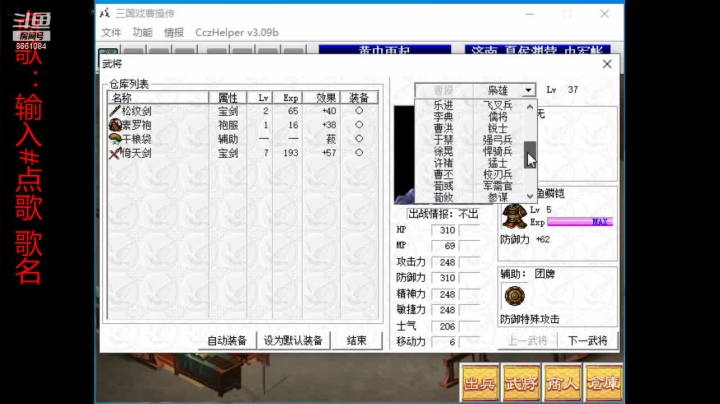720x404 pixels.
Task: Click the 移动力 value 6
Action: tap(444, 342)
